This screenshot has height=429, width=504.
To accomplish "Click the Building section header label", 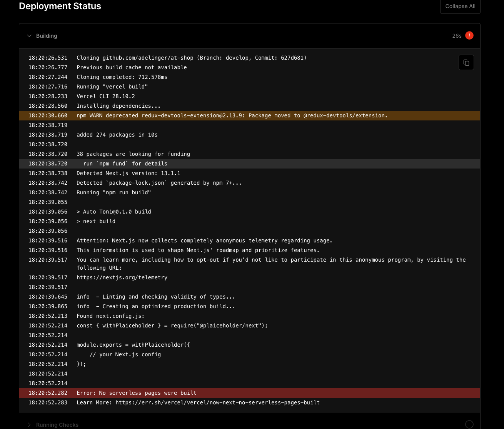I will (x=47, y=36).
